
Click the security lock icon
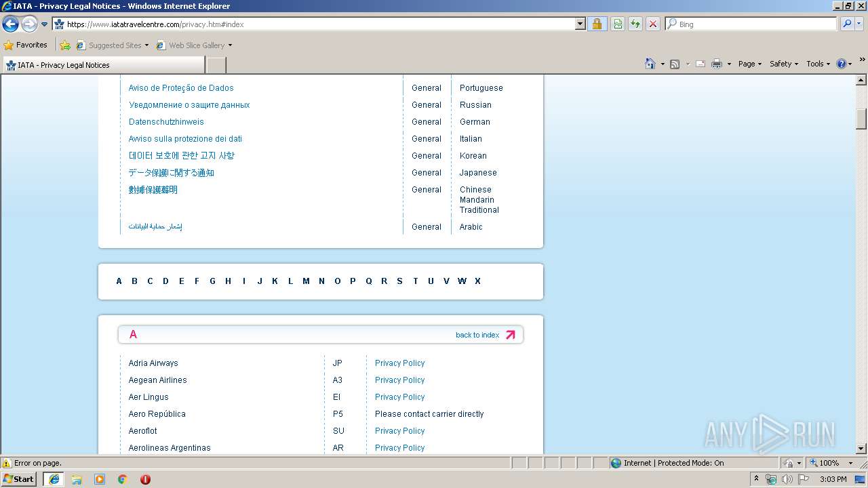tap(597, 24)
